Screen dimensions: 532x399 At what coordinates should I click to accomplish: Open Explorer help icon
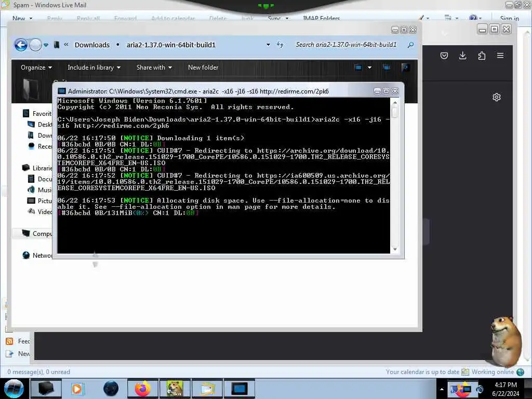point(405,68)
